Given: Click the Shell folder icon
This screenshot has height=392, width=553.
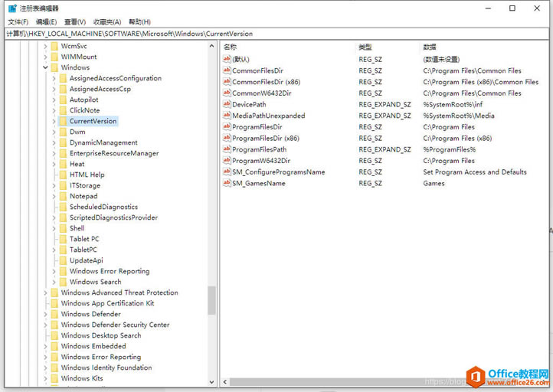Looking at the screenshot, I should [63, 228].
